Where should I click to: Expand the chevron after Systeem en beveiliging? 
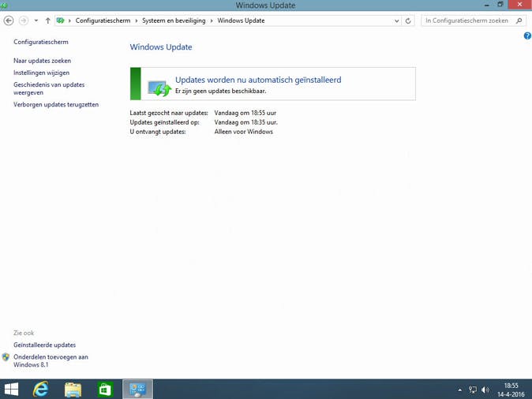click(212, 21)
